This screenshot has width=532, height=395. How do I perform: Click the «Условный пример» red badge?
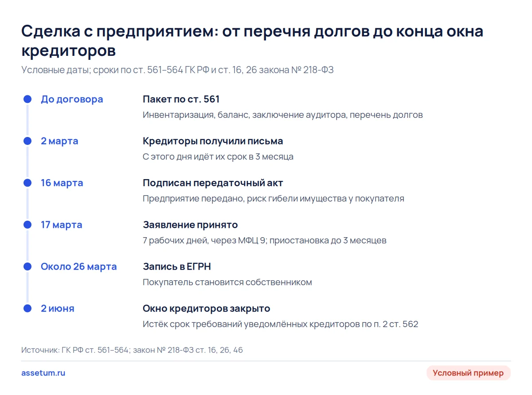tap(468, 373)
